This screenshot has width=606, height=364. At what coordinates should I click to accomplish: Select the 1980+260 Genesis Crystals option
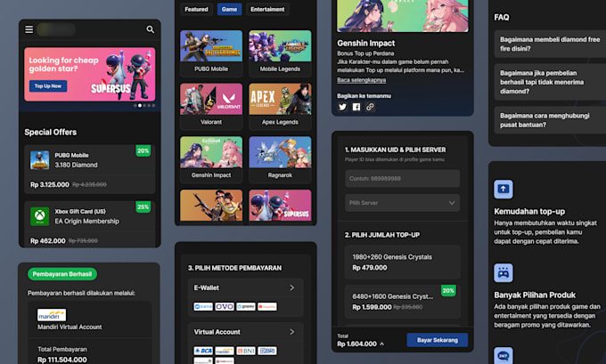(x=402, y=262)
